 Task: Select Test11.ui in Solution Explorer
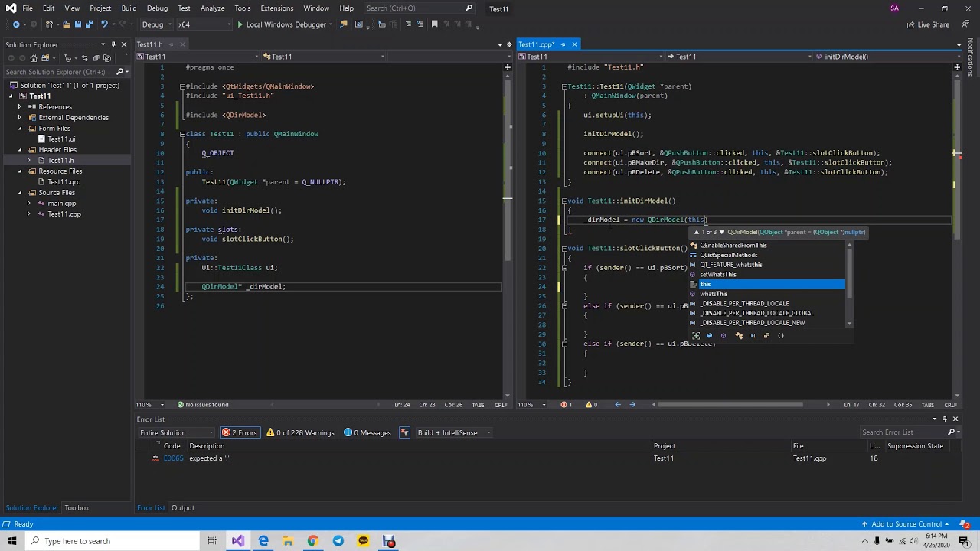[x=61, y=139]
